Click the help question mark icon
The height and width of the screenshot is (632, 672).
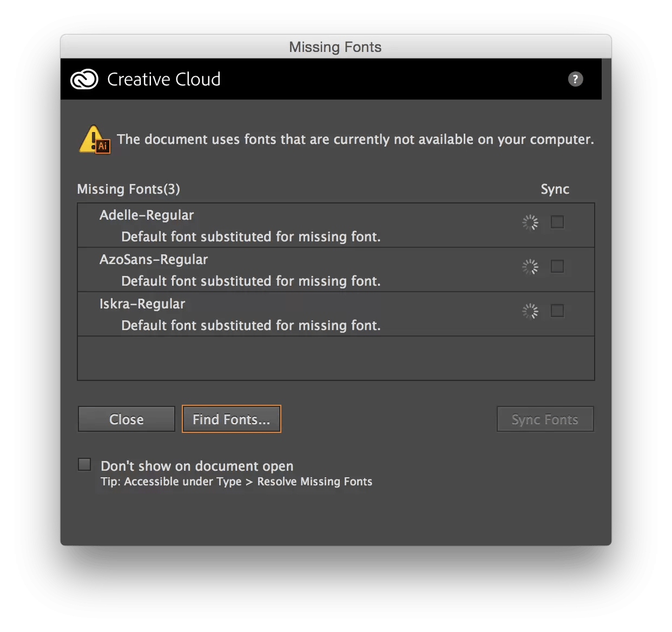(x=575, y=79)
